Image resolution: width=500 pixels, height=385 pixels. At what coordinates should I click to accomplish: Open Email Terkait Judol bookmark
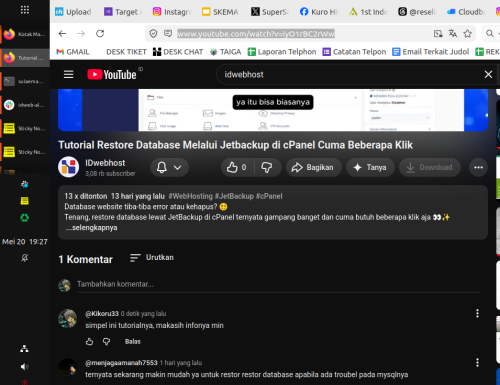pyautogui.click(x=431, y=52)
